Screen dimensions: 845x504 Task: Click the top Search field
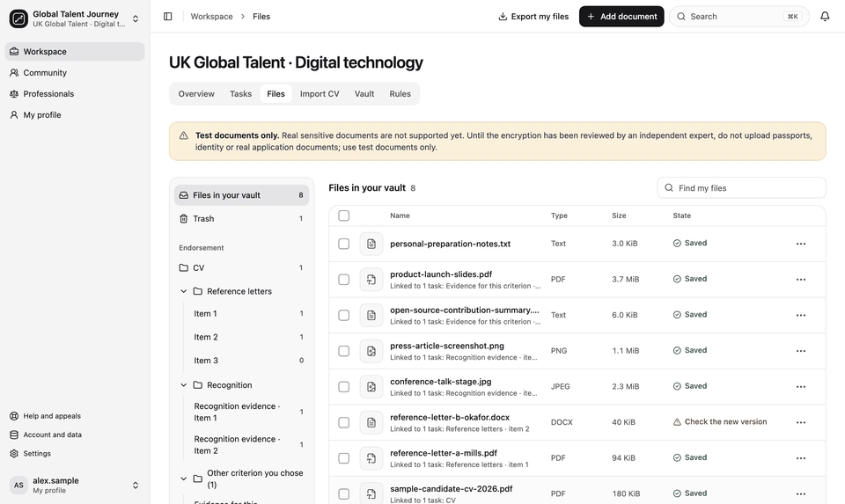pyautogui.click(x=738, y=17)
